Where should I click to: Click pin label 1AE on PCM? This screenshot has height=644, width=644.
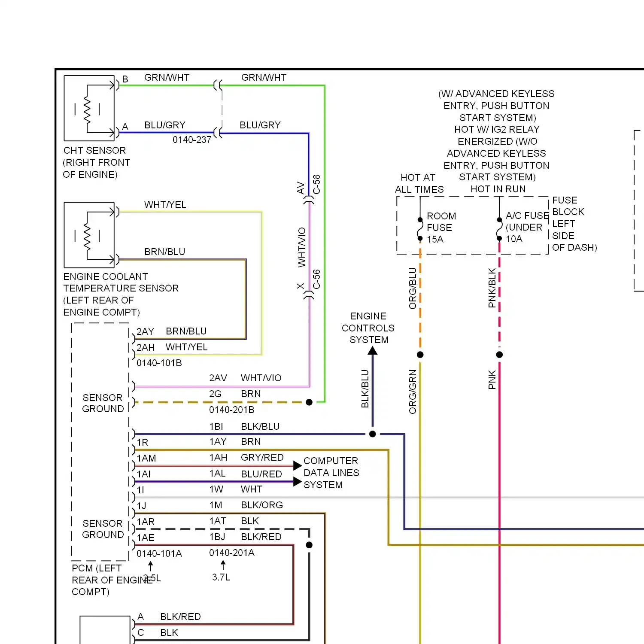(146, 538)
